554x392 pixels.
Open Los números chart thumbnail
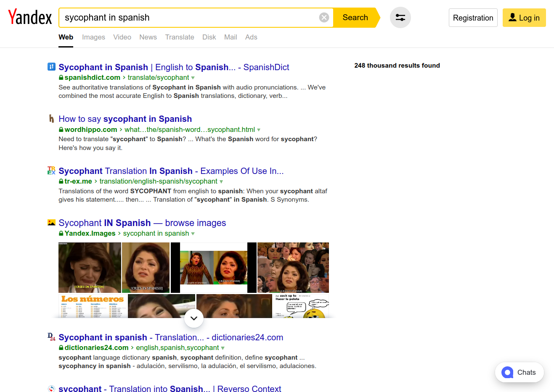(93, 306)
